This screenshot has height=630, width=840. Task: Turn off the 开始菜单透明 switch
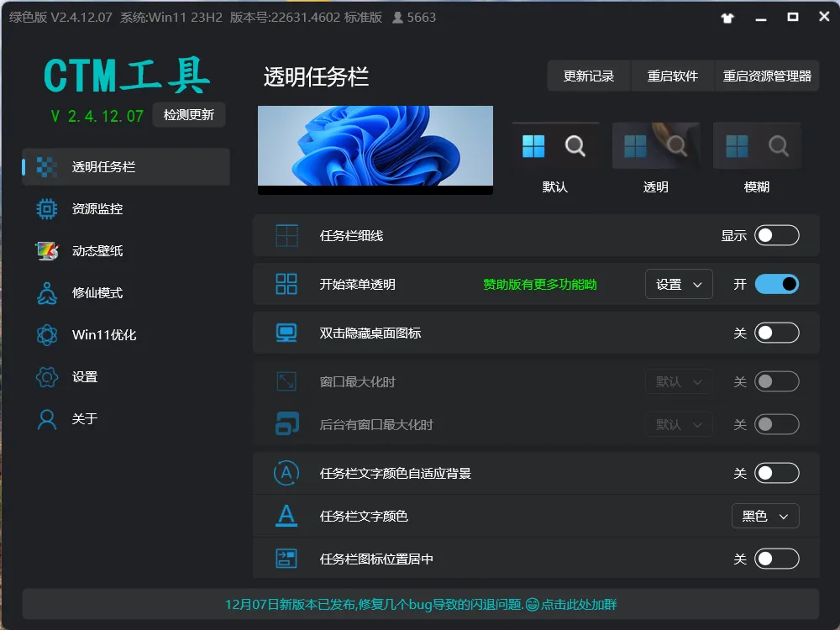776,284
